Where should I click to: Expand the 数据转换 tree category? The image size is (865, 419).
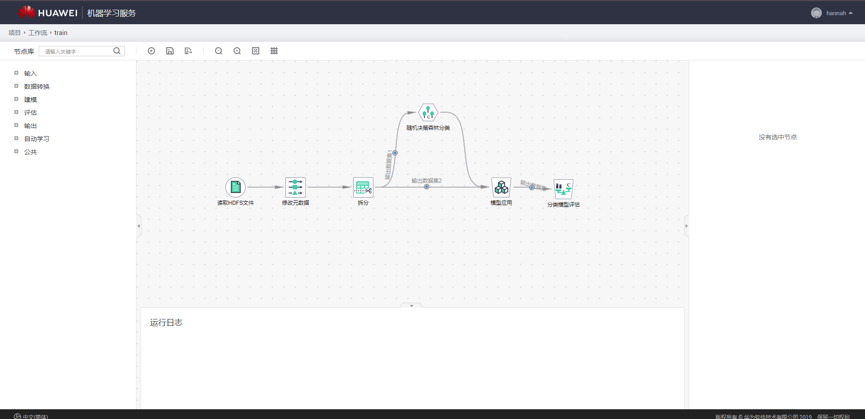click(17, 86)
